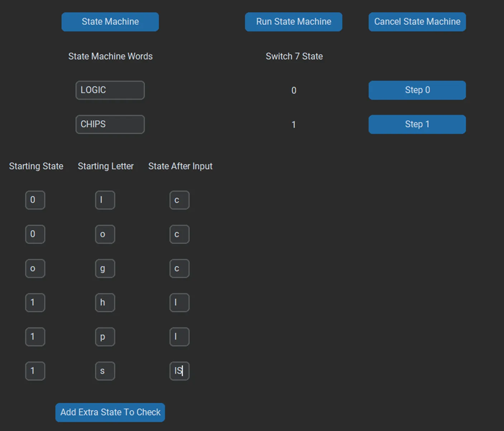
Task: Click the State After Input field next to h
Action: pyautogui.click(x=179, y=302)
